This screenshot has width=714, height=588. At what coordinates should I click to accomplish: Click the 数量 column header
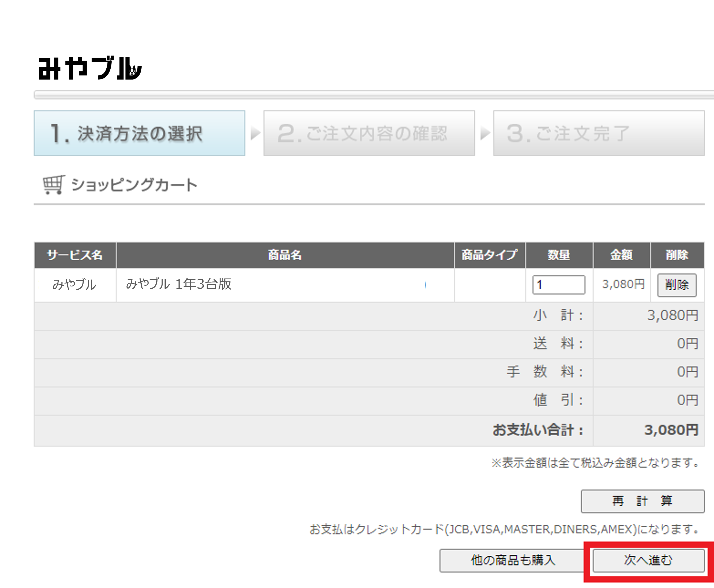(x=559, y=255)
